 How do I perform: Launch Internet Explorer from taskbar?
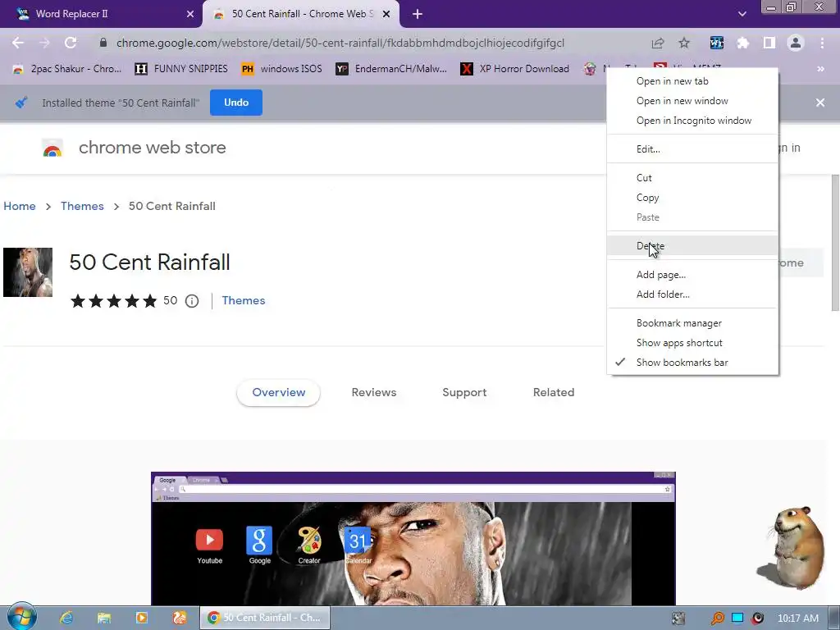(66, 618)
